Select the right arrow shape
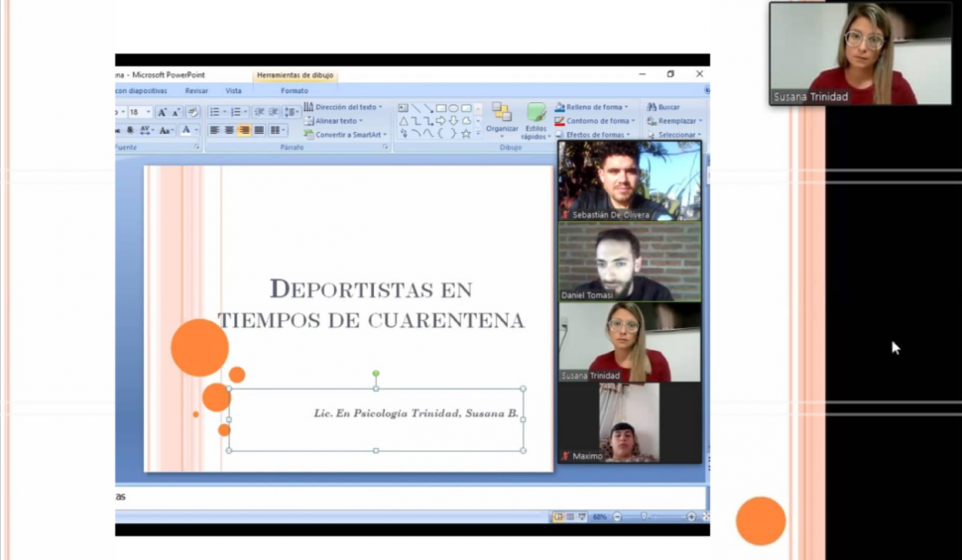The height and width of the screenshot is (560, 962). [x=440, y=121]
